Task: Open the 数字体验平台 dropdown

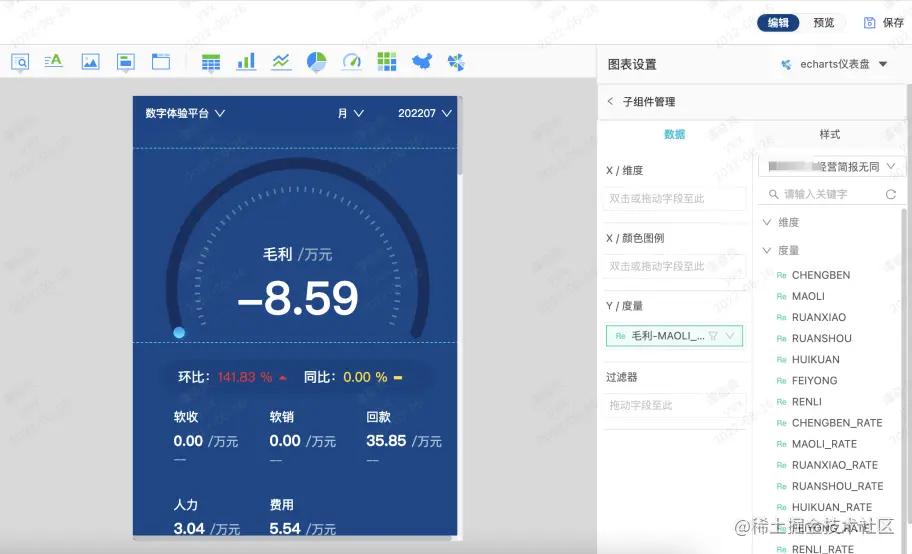Action: click(x=185, y=113)
